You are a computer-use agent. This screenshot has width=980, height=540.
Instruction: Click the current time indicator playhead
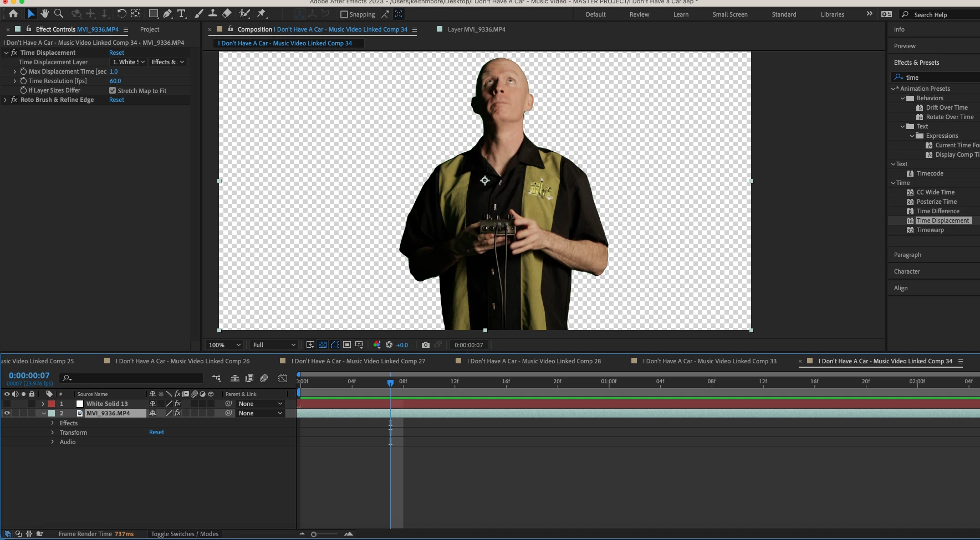(390, 382)
